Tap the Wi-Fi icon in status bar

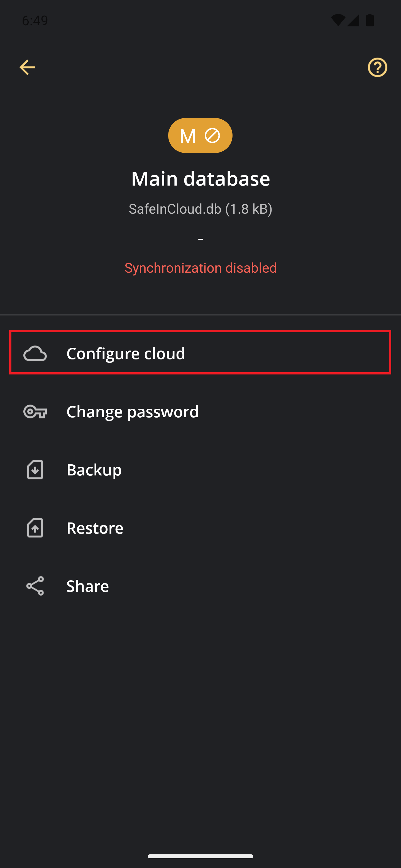point(338,20)
